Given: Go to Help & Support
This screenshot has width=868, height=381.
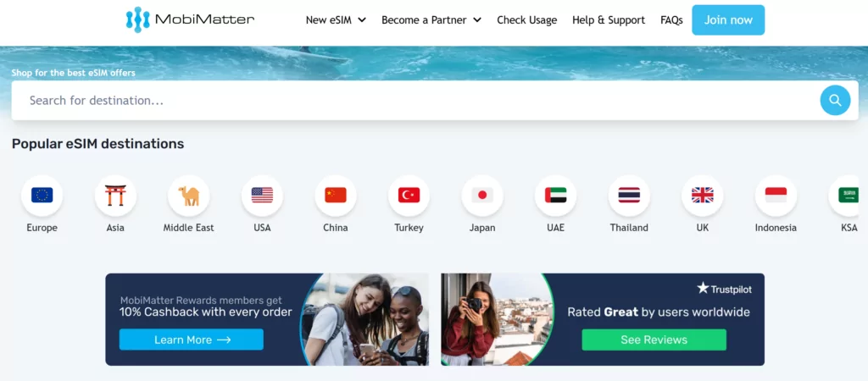Looking at the screenshot, I should [x=609, y=20].
